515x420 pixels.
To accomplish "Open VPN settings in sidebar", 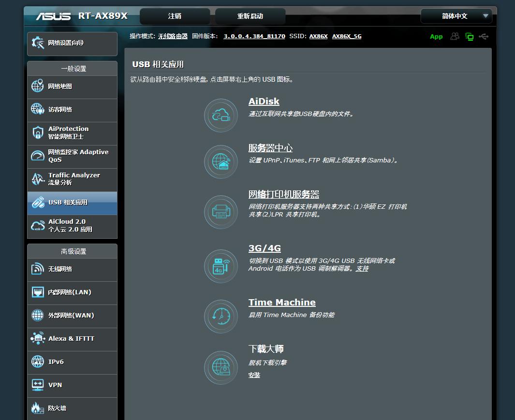I will tap(72, 385).
